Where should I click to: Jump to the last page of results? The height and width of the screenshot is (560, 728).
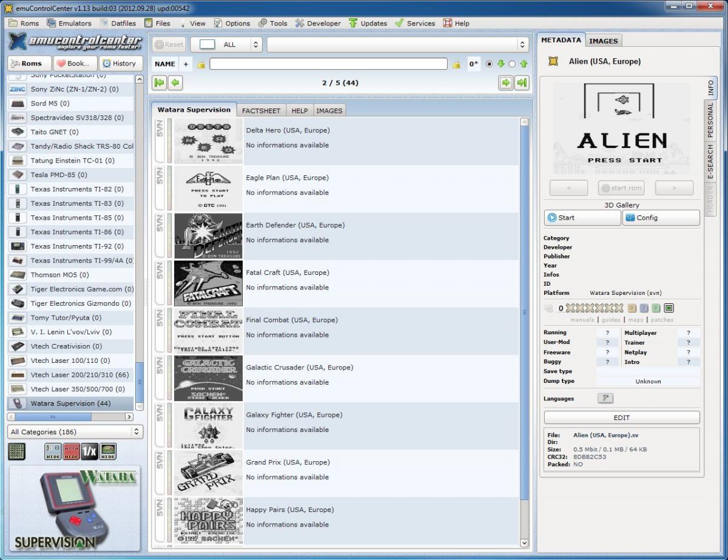[521, 83]
